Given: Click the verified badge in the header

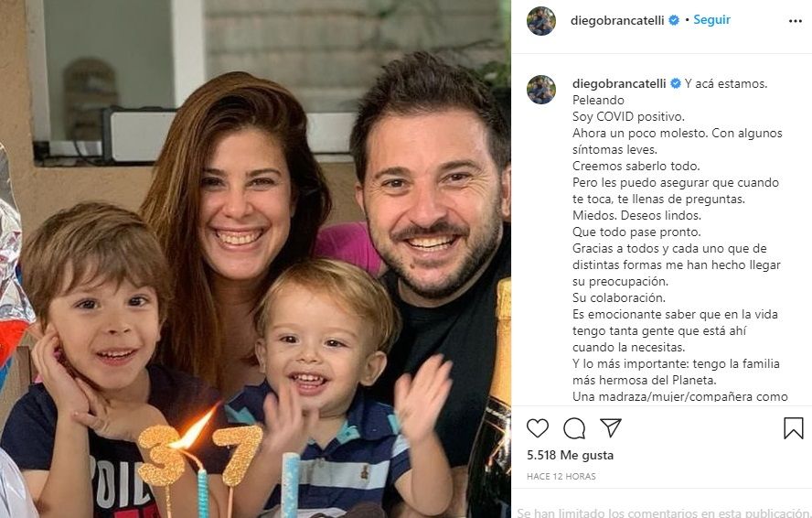Looking at the screenshot, I should pos(674,20).
